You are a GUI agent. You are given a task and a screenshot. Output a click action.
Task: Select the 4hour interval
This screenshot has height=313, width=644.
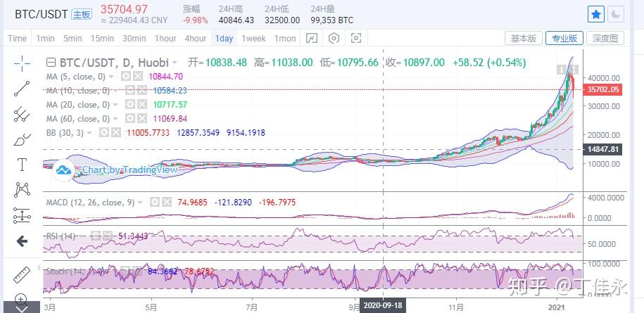pyautogui.click(x=196, y=39)
